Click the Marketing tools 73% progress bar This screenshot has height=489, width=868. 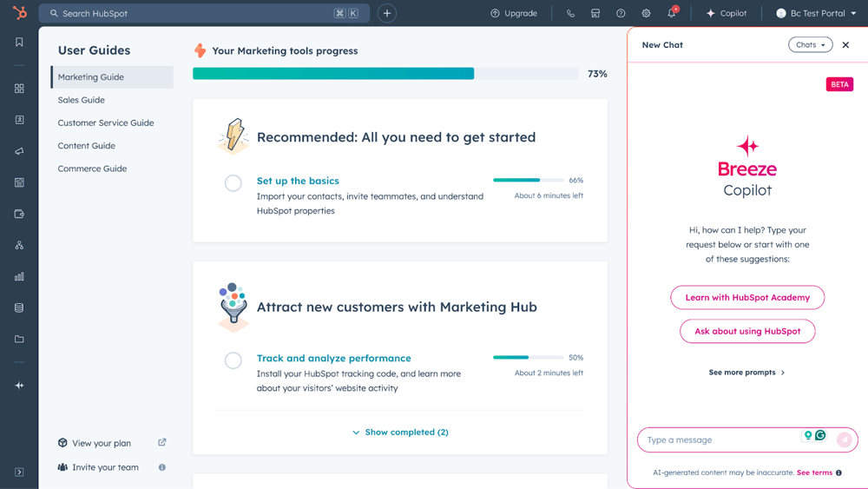click(x=385, y=74)
